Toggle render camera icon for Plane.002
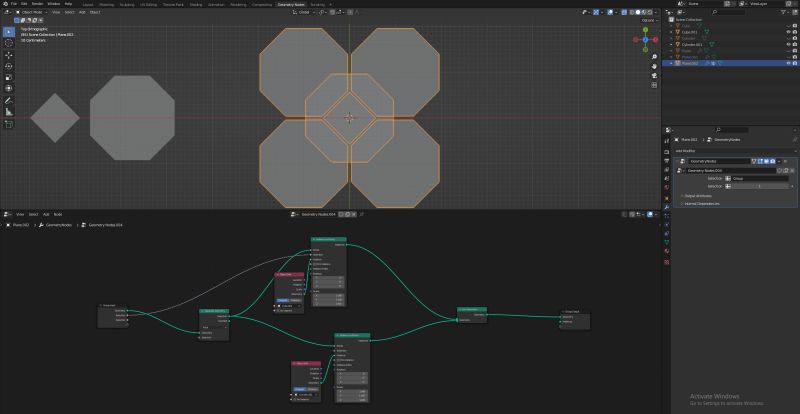Screen dimensions: 800x414 point(795,63)
